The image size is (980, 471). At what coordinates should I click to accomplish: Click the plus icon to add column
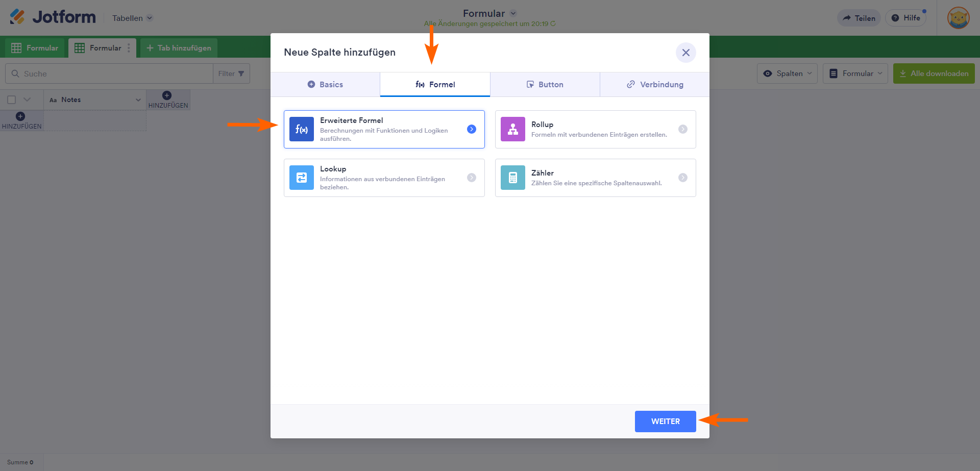pyautogui.click(x=167, y=95)
